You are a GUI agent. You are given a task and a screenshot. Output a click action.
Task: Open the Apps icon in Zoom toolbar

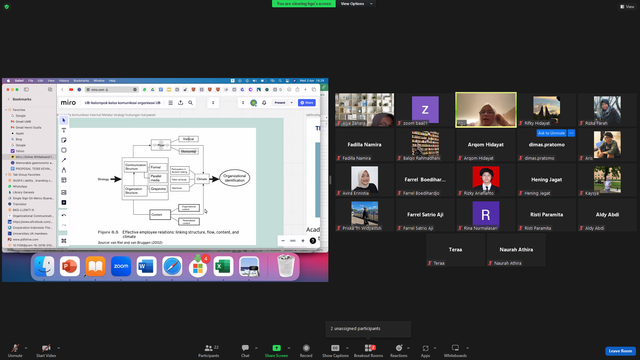coord(425,348)
